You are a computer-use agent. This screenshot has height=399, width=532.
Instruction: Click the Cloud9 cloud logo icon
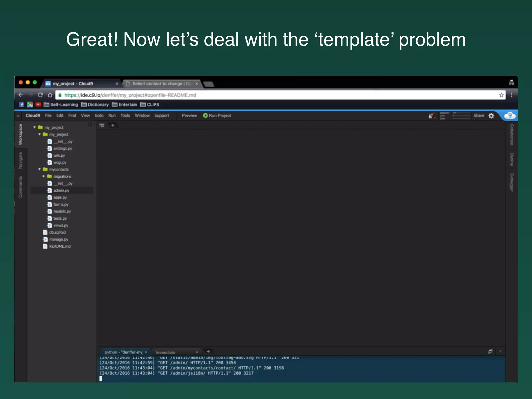point(510,115)
